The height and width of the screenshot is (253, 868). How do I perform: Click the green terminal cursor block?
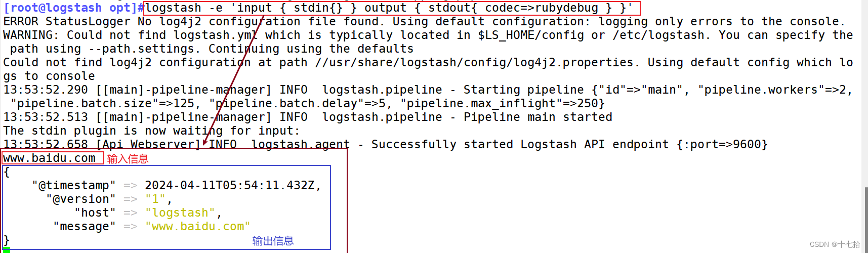pyautogui.click(x=7, y=249)
